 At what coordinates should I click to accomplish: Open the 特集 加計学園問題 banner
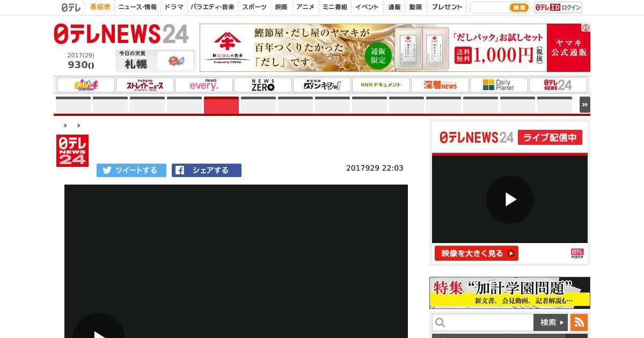[x=510, y=292]
